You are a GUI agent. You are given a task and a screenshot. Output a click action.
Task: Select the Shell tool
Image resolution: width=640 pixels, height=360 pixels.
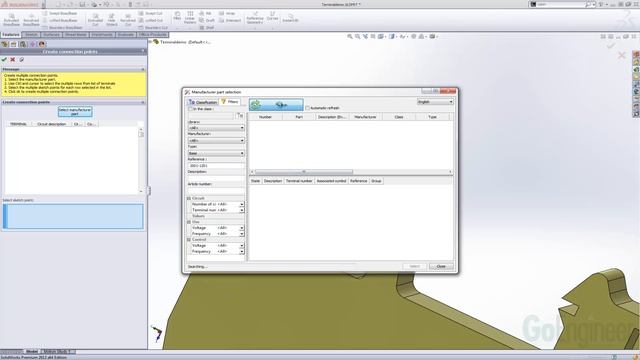pyautogui.click(x=207, y=27)
